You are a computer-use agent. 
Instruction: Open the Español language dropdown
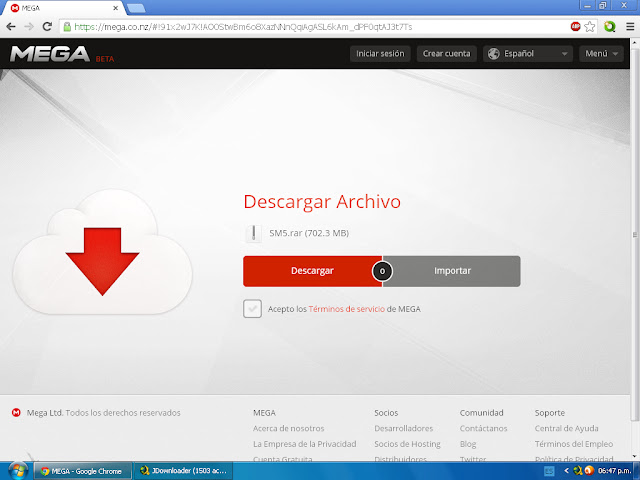527,53
